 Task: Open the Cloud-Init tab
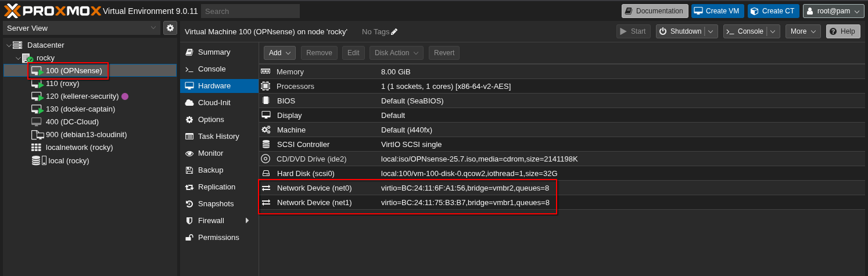click(x=214, y=103)
